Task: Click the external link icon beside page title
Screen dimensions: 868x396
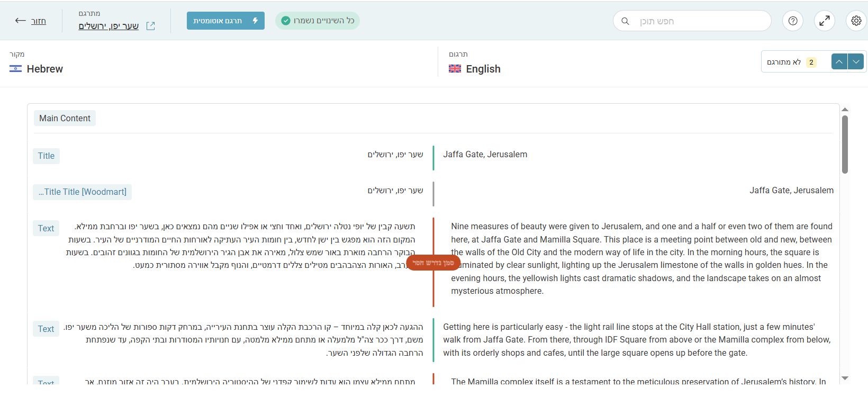Action: (x=151, y=26)
